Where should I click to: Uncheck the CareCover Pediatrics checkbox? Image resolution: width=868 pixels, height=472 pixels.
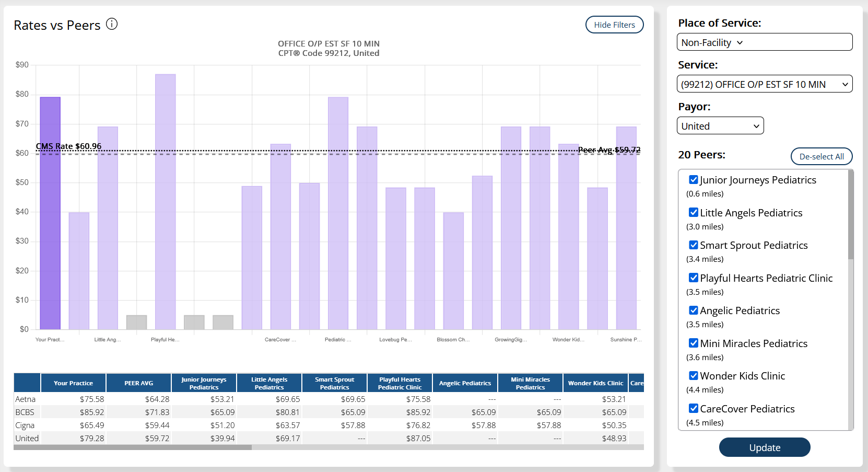point(694,409)
